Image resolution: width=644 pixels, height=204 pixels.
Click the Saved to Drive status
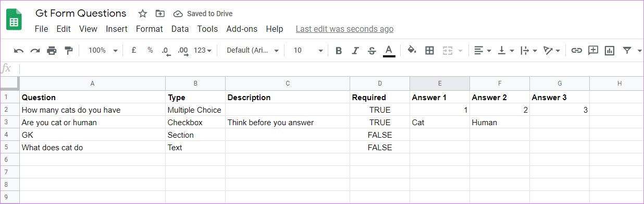(x=203, y=14)
